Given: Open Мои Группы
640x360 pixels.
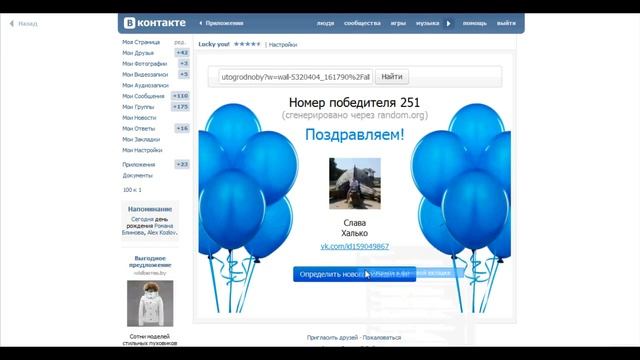Looking at the screenshot, I should [x=138, y=107].
